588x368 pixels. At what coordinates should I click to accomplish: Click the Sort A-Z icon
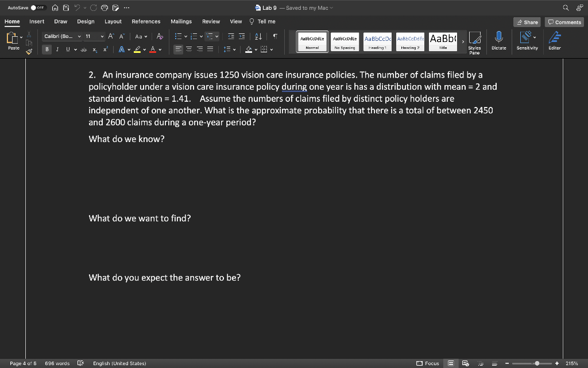258,36
